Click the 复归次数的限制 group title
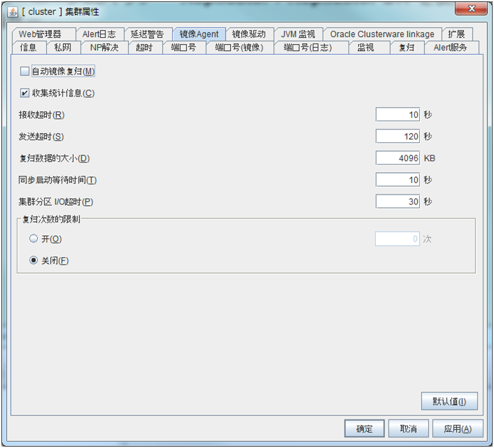The height and width of the screenshot is (448, 494). pos(51,219)
